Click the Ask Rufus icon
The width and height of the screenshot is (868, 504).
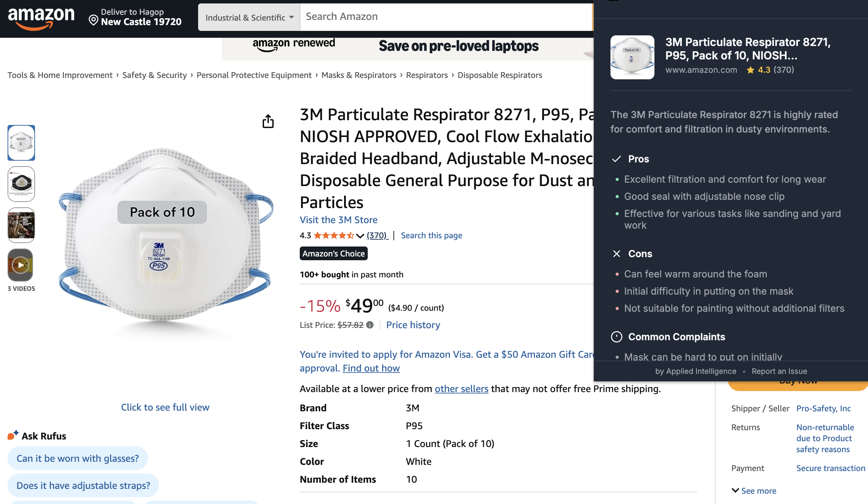click(x=13, y=435)
